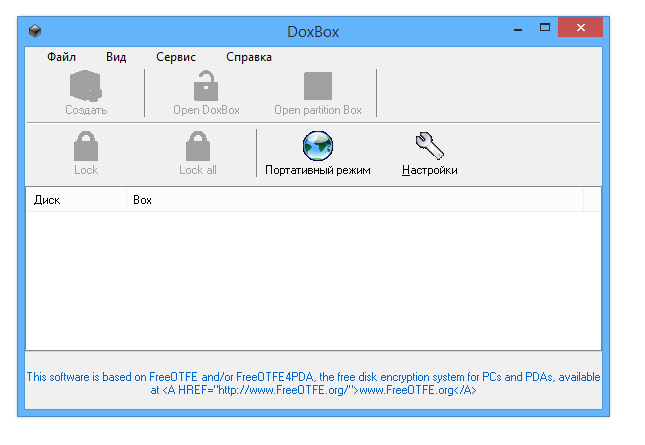Click the FreeOTFE software notice first line
645x445 pixels.
(313, 377)
